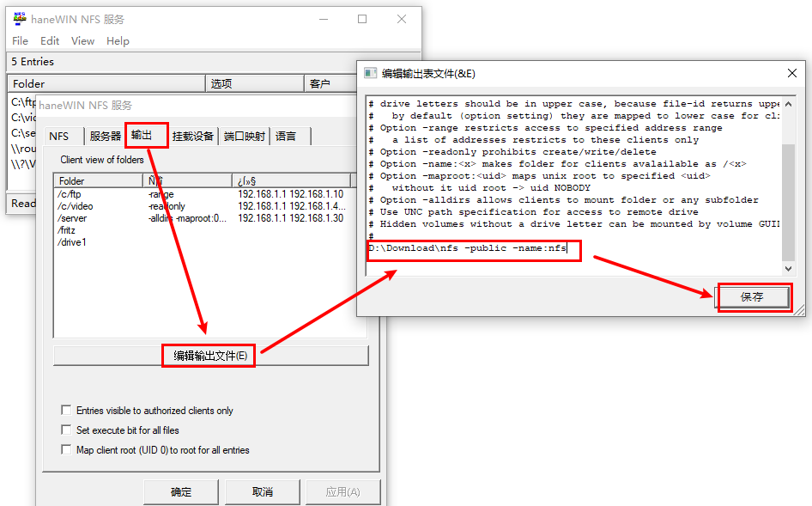This screenshot has height=506, width=812.
Task: Click the 保存 button
Action: point(752,297)
